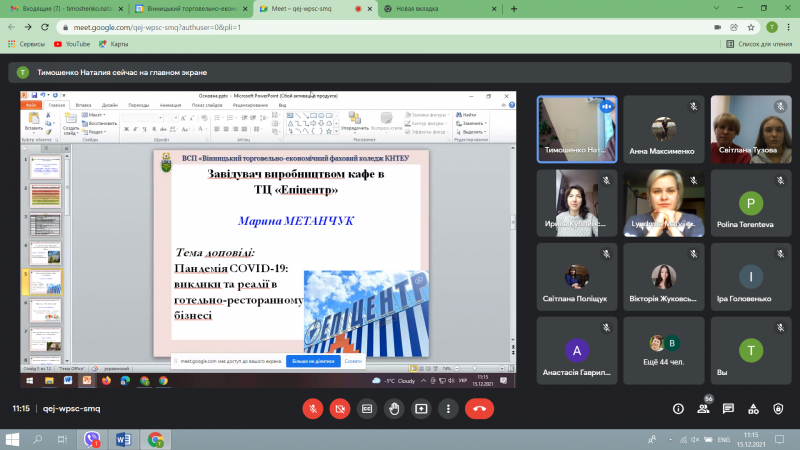
Task: Select the Lyudmila video tile
Action: tap(664, 204)
